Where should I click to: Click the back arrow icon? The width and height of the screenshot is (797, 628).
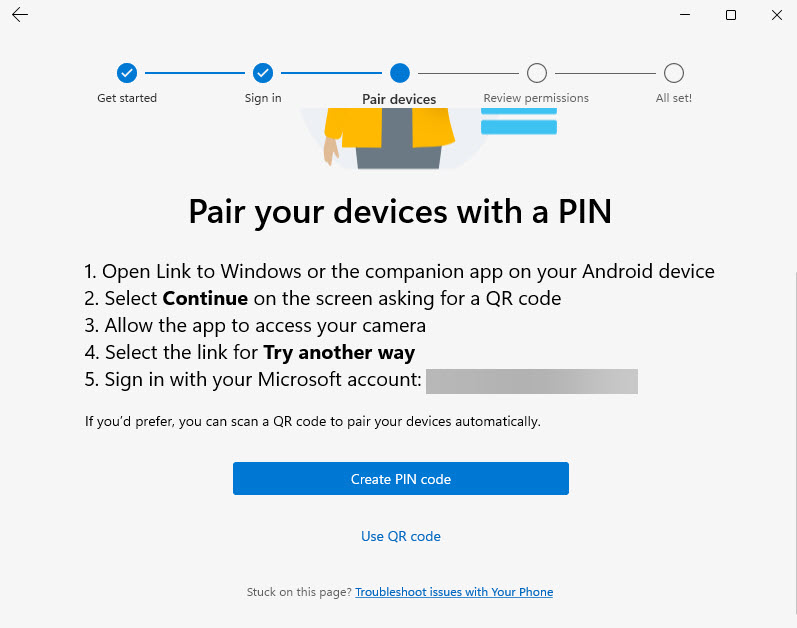coord(20,15)
